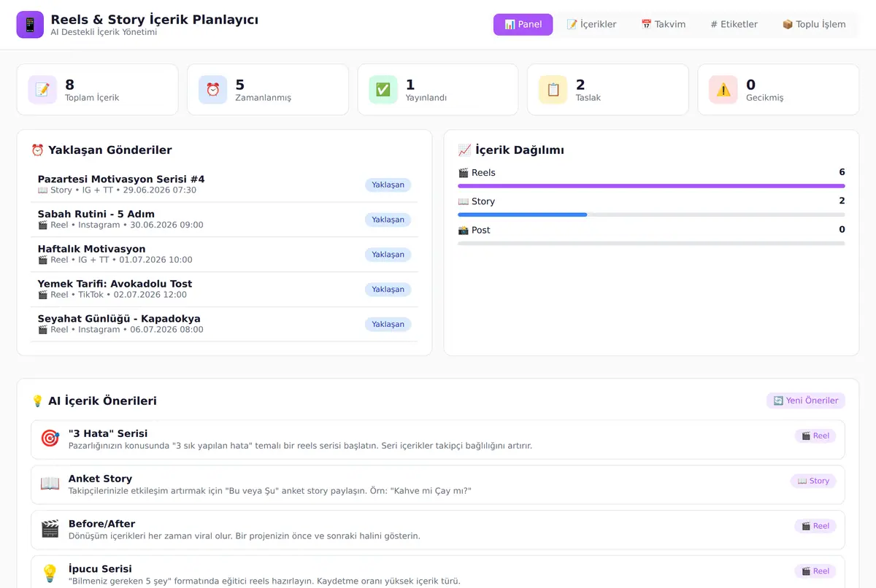876x588 pixels.
Task: Switch to the İçerikler tab
Action: 591,24
